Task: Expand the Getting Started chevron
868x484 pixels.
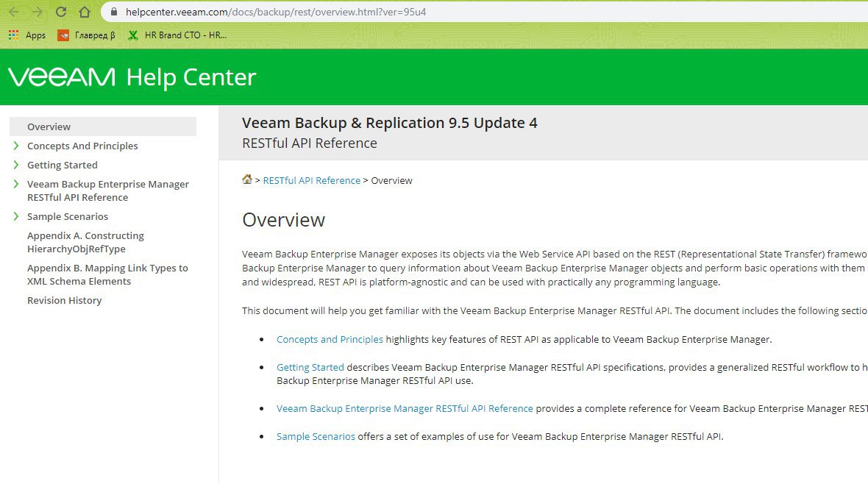Action: click(16, 165)
